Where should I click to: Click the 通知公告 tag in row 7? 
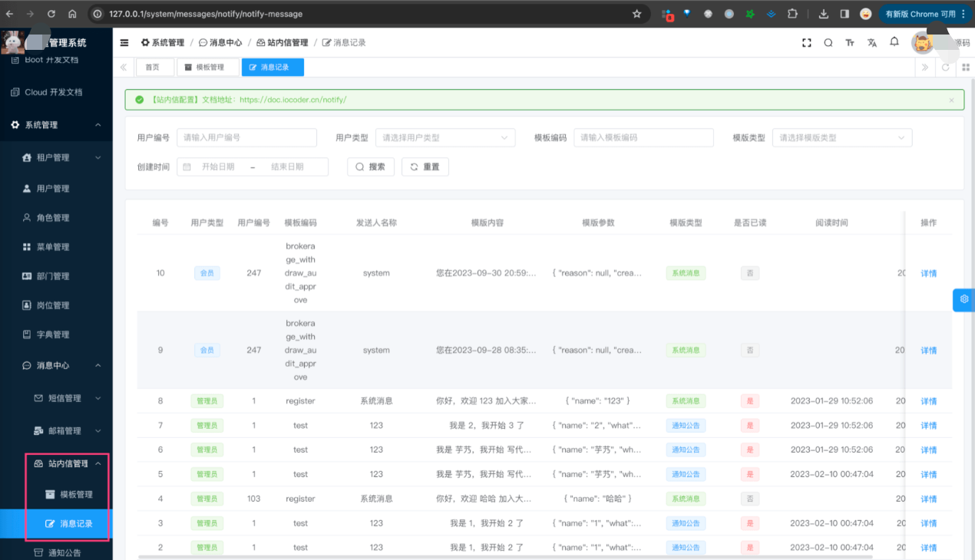(x=686, y=426)
